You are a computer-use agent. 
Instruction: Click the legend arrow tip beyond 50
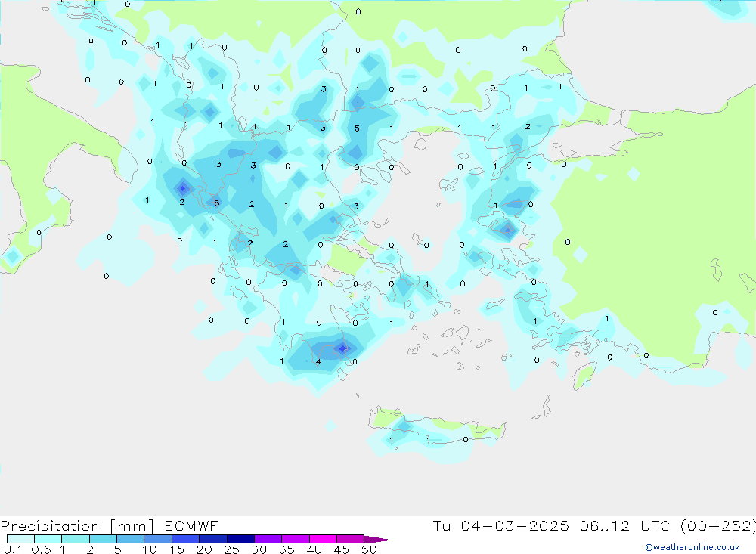(379, 539)
